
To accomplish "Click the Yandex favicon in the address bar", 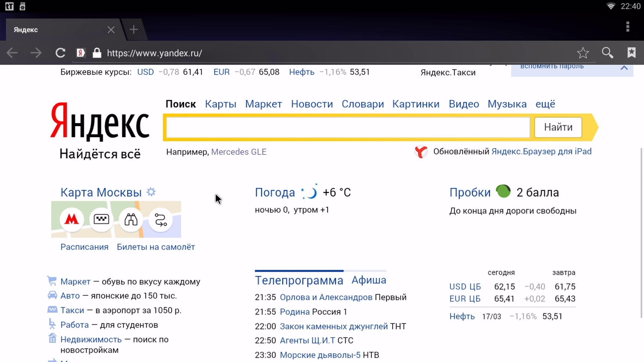I will pyautogui.click(x=80, y=53).
